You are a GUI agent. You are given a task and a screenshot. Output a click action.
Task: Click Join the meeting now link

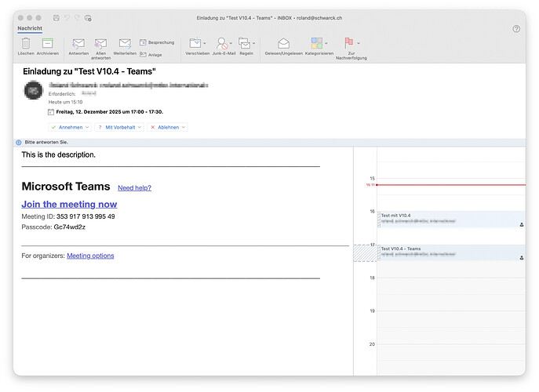[x=69, y=205]
